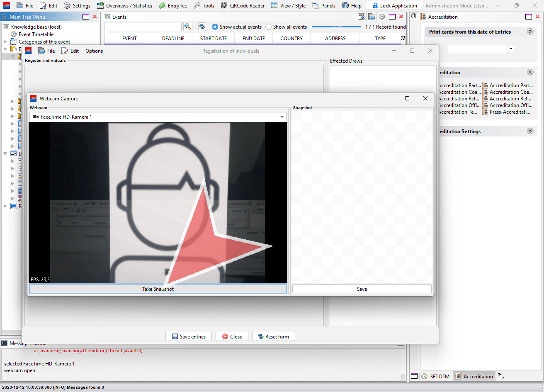Click the column chooser icon beside TYPE
Image resolution: width=544 pixels, height=392 pixels.
(403, 38)
